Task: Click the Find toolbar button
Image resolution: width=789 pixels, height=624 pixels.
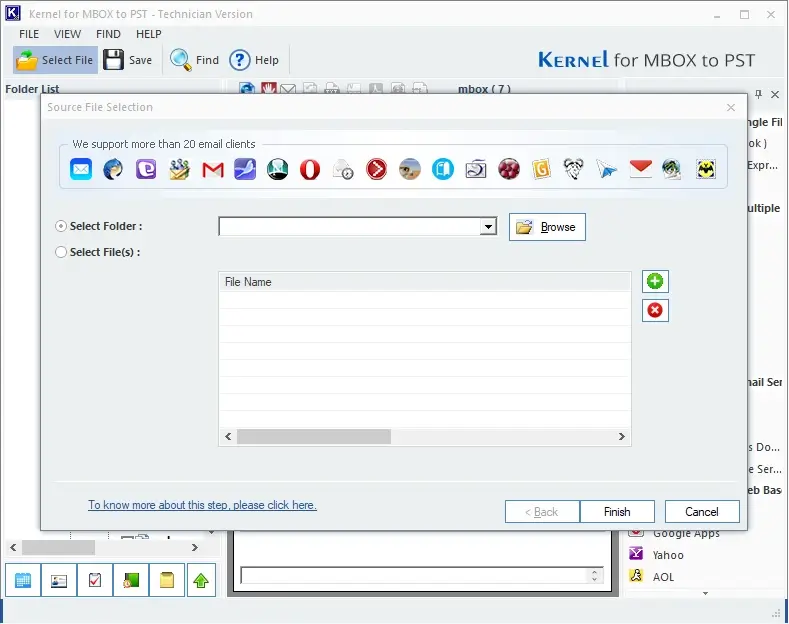Action: 194,60
